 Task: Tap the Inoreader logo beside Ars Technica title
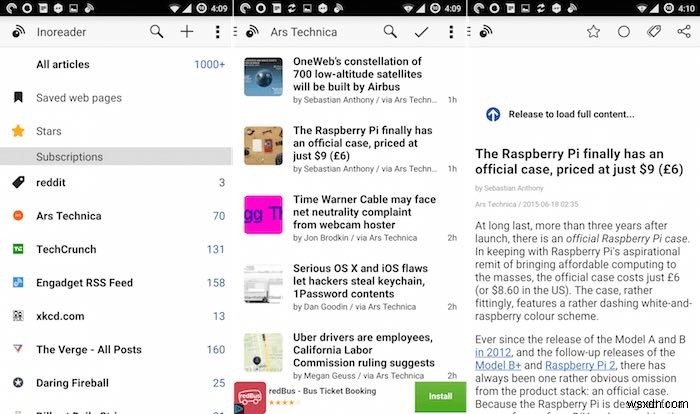point(252,32)
